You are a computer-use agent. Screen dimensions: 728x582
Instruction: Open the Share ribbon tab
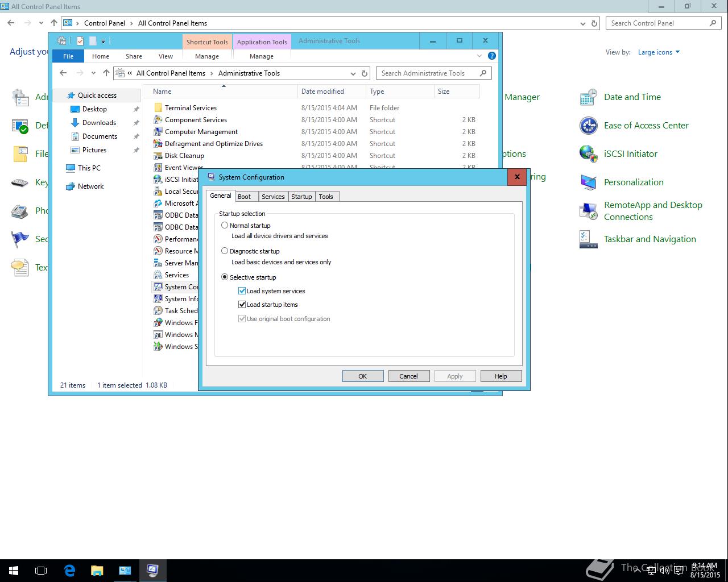coord(134,56)
